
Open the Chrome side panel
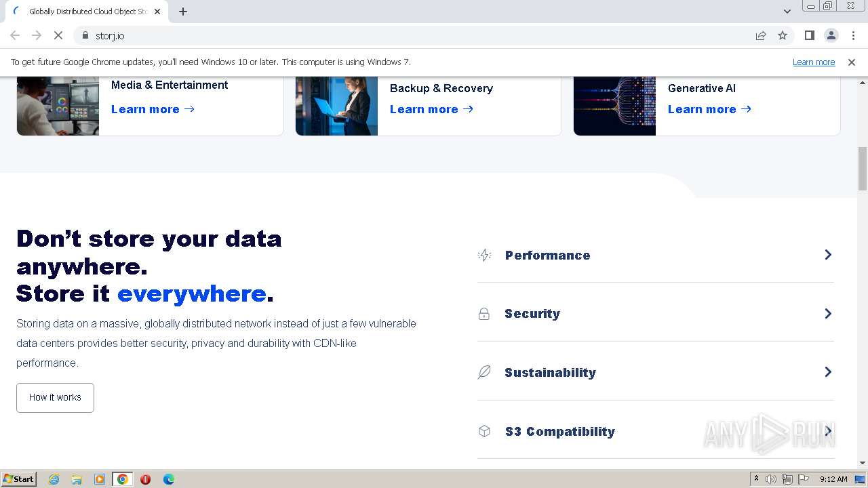(809, 35)
